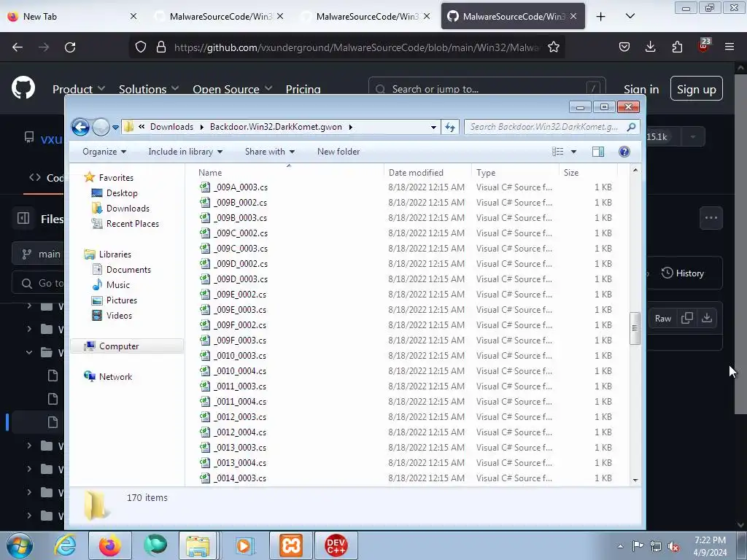Viewport: 747px width, 560px height.
Task: Click the file list scrollbar thumb
Action: [635, 327]
